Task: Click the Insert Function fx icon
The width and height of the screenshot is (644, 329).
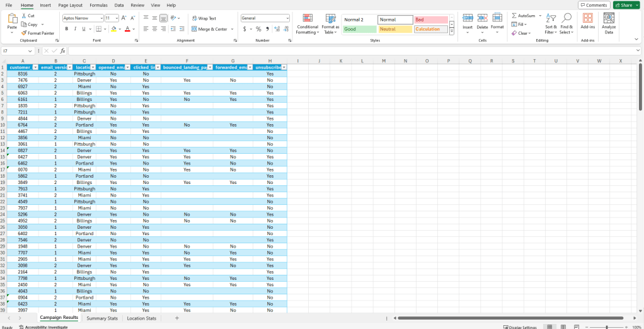Action: [x=62, y=50]
